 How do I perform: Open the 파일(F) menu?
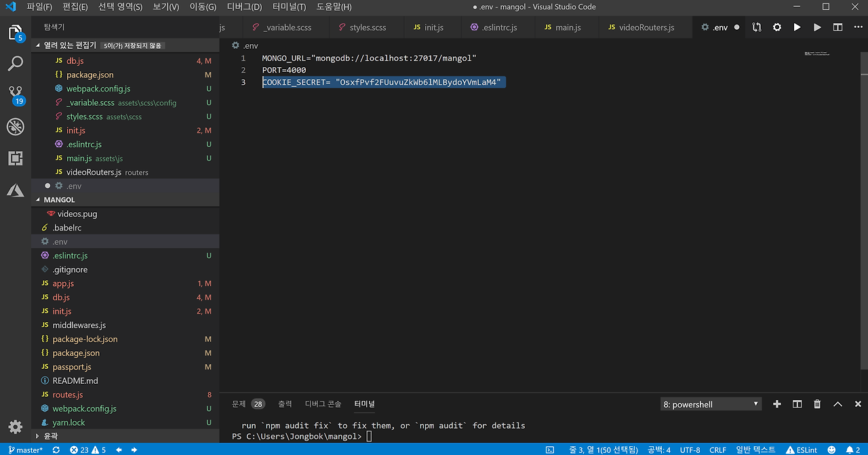pos(39,7)
